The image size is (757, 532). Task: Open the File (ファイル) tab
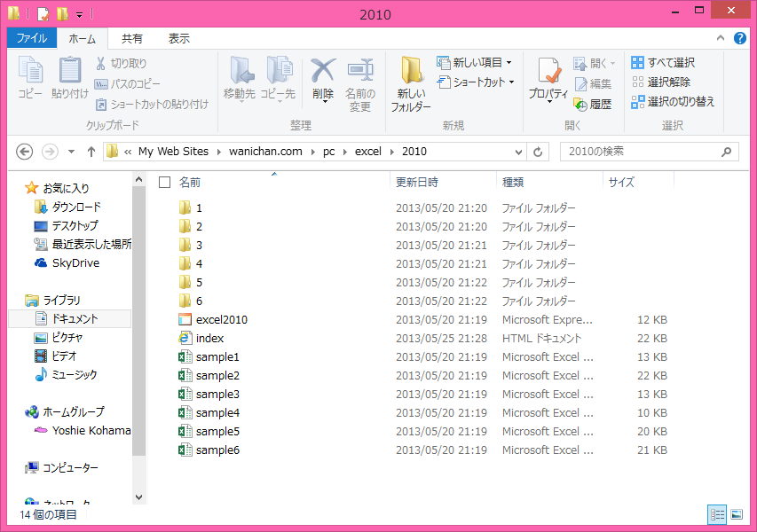click(32, 38)
